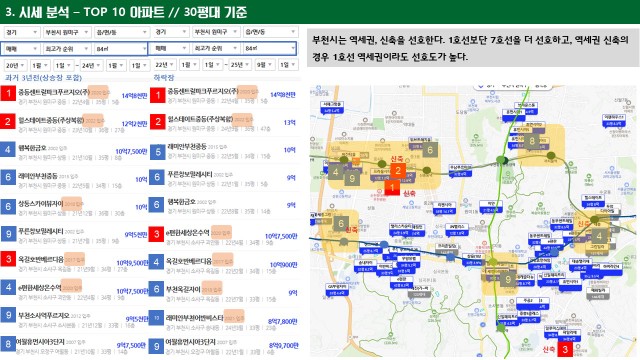Open the 읍/면/동 dropdown in the 하락장 panel
Viewport: 640px width, 360px height.
[271, 31]
